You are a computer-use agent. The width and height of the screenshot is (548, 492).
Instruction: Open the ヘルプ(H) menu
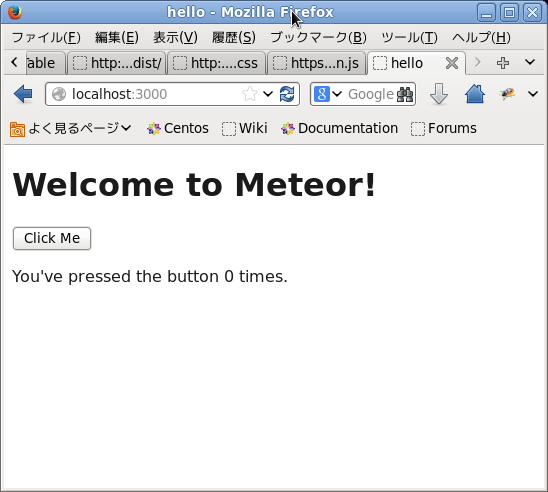coord(481,37)
